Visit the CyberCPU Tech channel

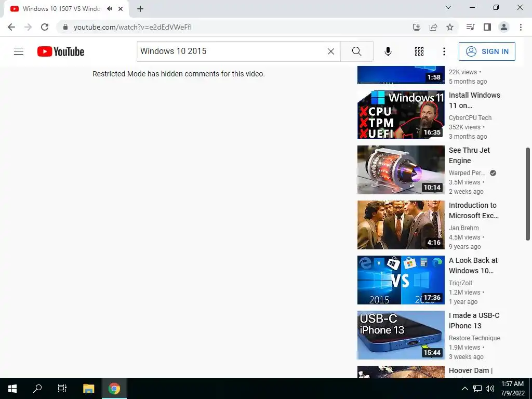coord(470,118)
